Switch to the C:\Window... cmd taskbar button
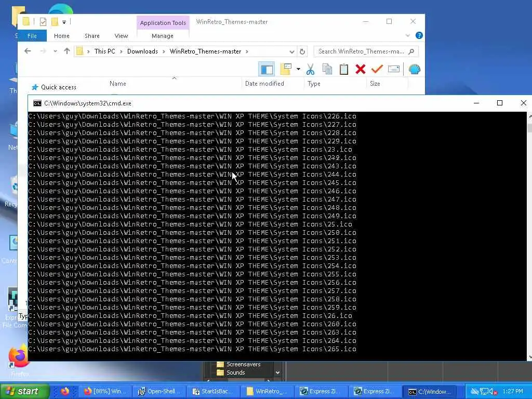This screenshot has height=399, width=532. 430,392
